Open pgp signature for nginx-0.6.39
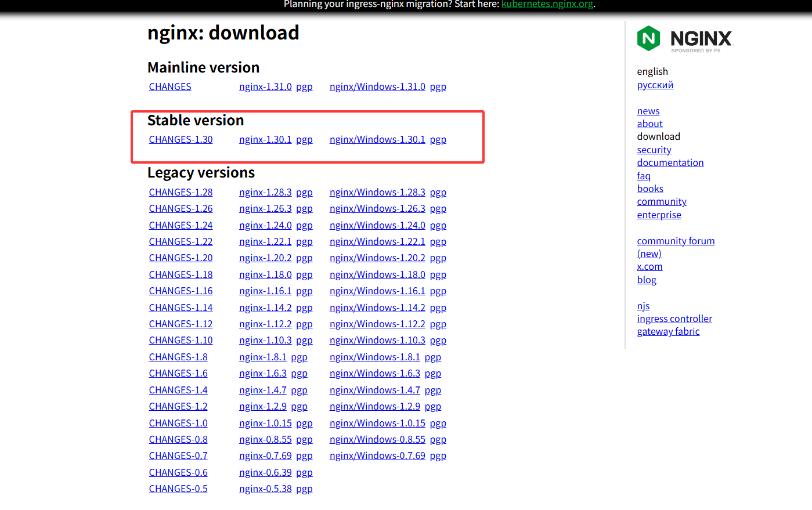The width and height of the screenshot is (812, 510). point(304,473)
